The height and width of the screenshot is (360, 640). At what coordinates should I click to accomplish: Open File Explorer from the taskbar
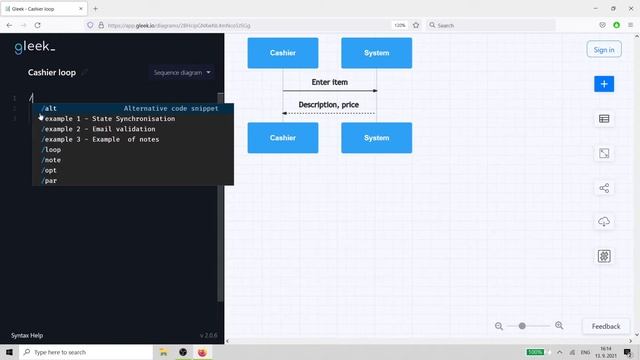click(164, 352)
